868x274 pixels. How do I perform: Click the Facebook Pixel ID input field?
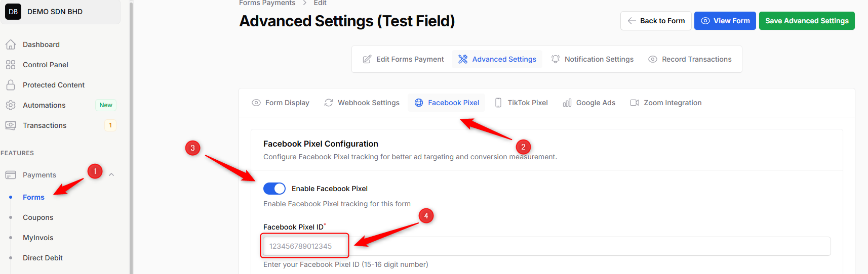pos(547,246)
